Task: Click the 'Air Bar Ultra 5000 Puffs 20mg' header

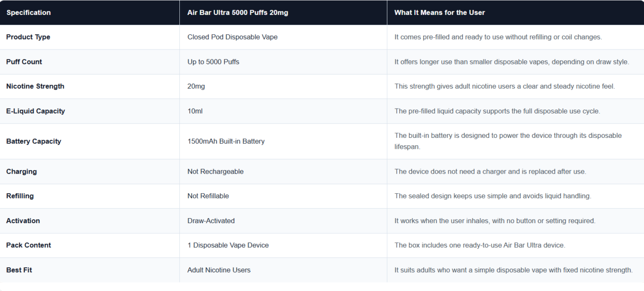Action: (x=238, y=12)
